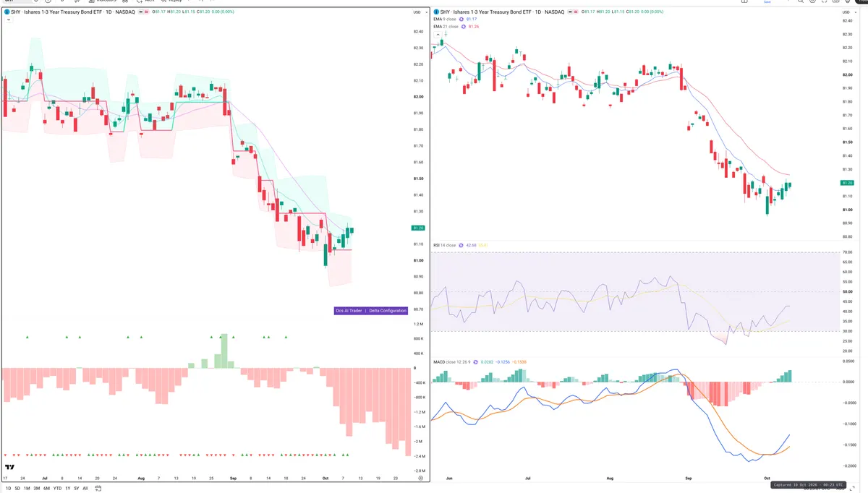
Task: Click the SHY symbol logo in right chart
Action: pyautogui.click(x=436, y=12)
